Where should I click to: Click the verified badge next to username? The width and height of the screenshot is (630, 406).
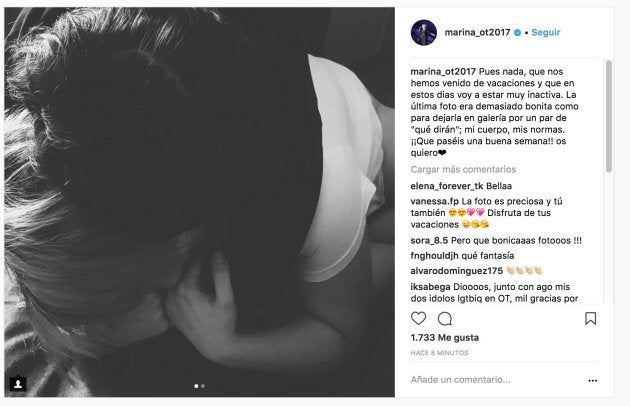click(518, 33)
